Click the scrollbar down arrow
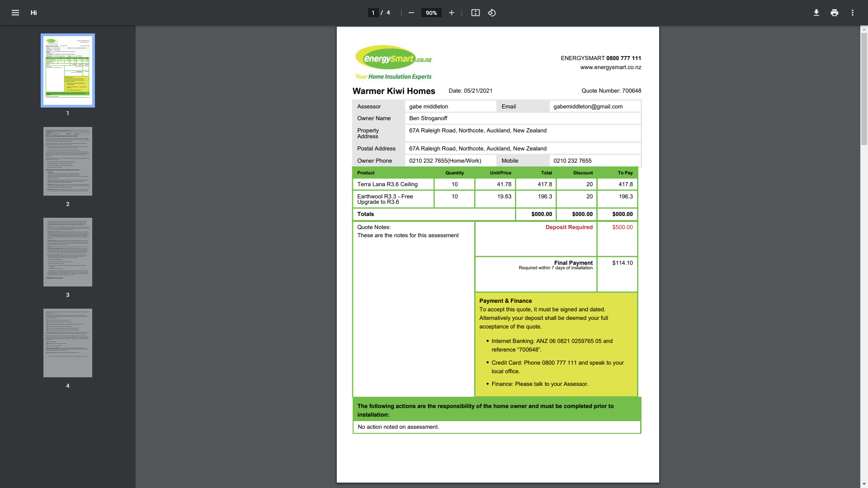Image resolution: width=868 pixels, height=488 pixels. pyautogui.click(x=864, y=484)
